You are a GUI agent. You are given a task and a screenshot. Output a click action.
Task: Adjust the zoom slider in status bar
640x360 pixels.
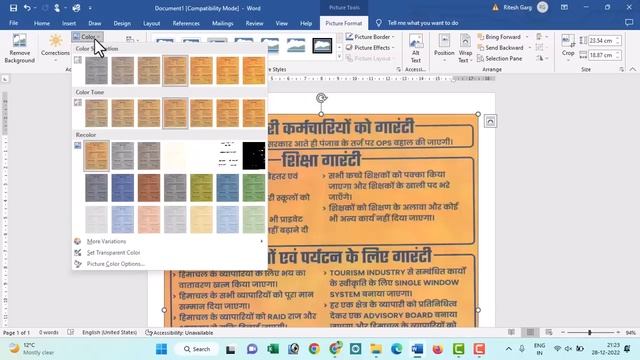coord(590,333)
